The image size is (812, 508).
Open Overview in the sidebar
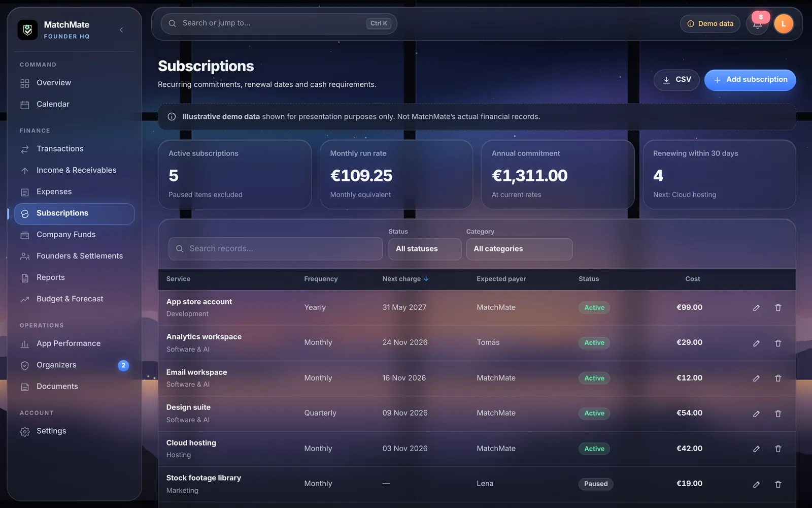pyautogui.click(x=74, y=83)
